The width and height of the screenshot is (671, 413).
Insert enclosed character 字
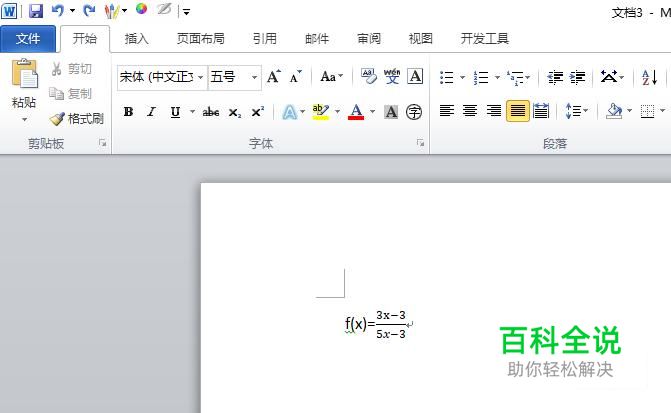point(414,112)
